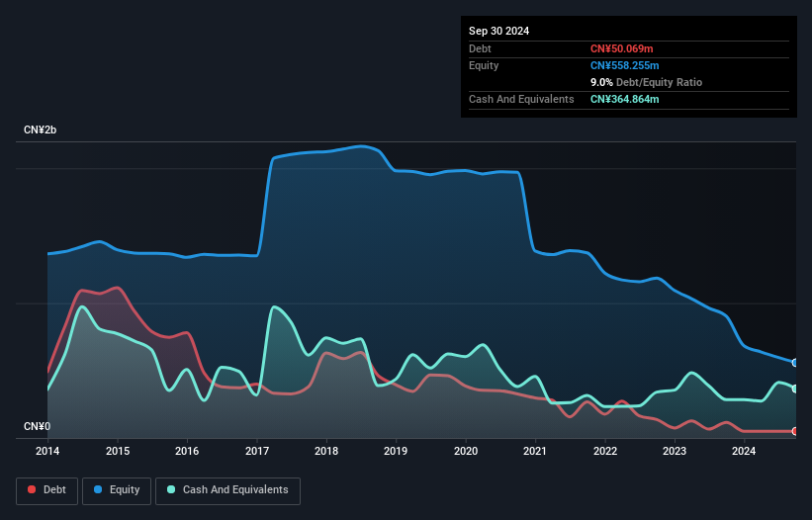The width and height of the screenshot is (812, 520).
Task: Toggle Cash And Equivalents legend button
Action: pos(227,490)
